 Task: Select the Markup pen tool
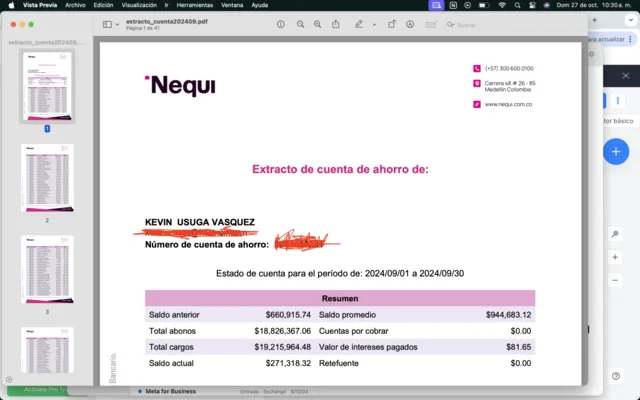pyautogui.click(x=359, y=23)
